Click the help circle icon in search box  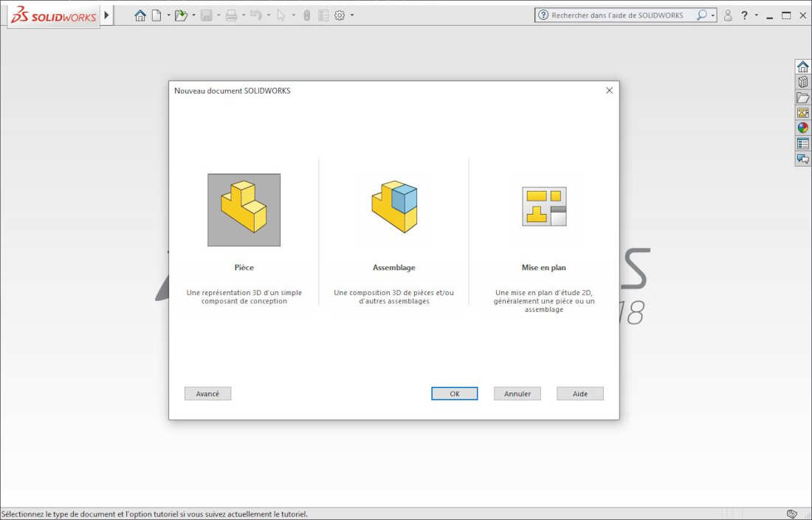pyautogui.click(x=543, y=15)
